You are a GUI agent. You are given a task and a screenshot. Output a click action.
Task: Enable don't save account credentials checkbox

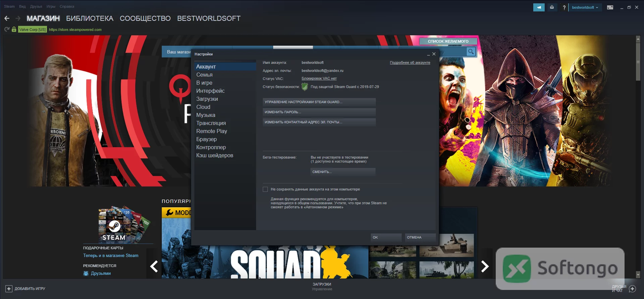pyautogui.click(x=265, y=189)
